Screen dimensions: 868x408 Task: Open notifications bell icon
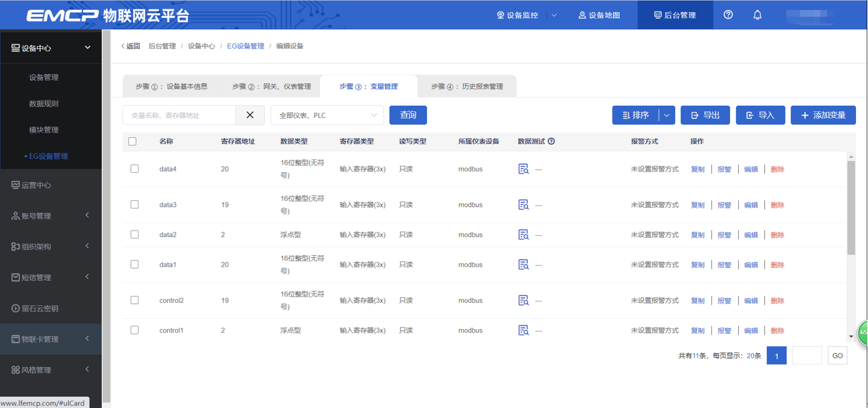(x=758, y=15)
